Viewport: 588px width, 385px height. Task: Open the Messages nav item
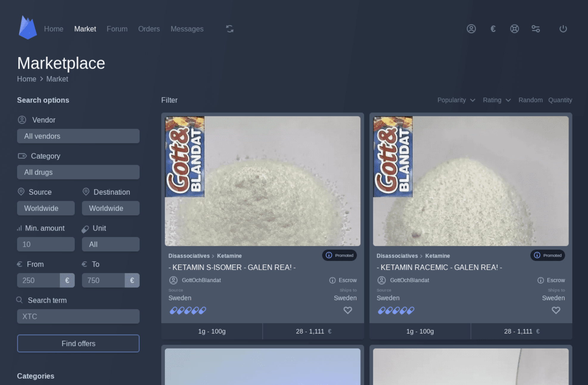click(187, 29)
